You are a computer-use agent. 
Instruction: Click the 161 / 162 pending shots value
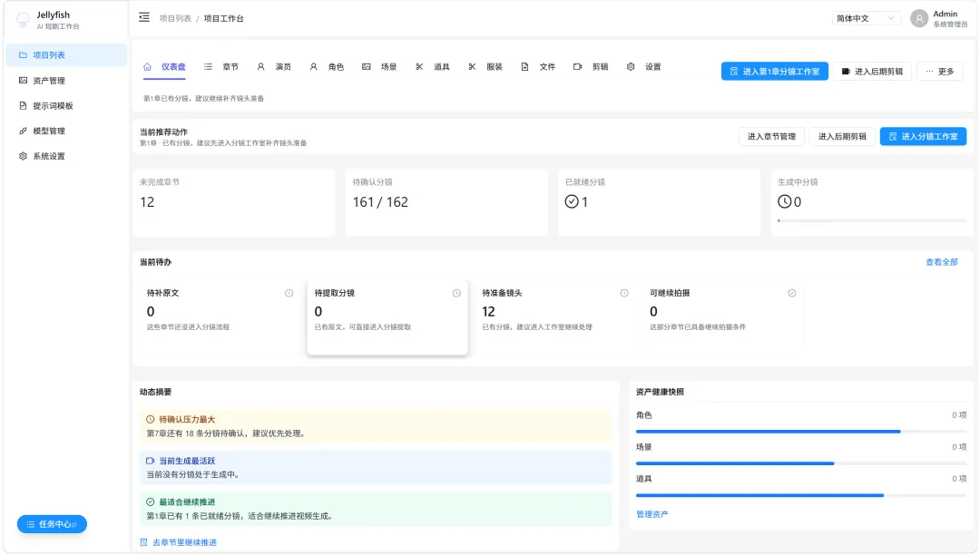[x=380, y=202]
